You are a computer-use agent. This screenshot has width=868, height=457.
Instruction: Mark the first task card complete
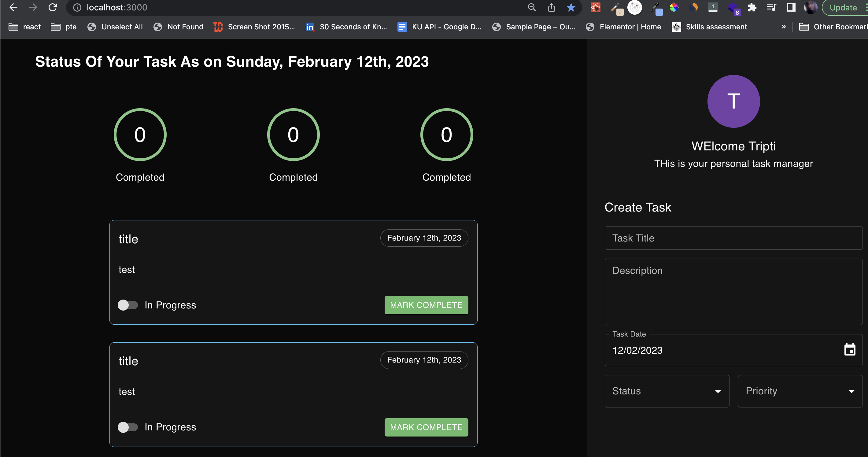(426, 305)
